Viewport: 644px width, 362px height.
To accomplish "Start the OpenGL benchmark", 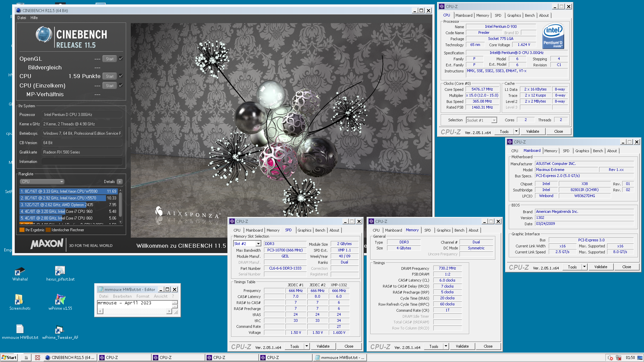I will pos(110,59).
